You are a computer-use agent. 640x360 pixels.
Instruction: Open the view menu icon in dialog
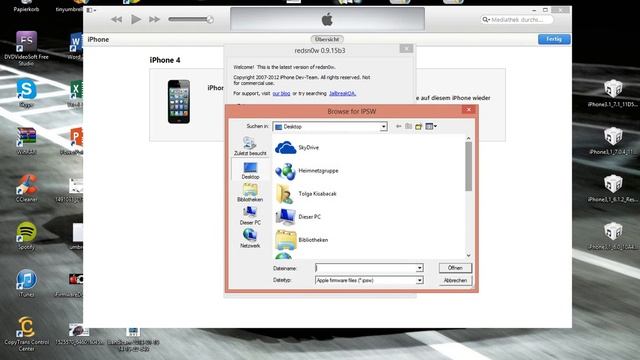pos(431,127)
